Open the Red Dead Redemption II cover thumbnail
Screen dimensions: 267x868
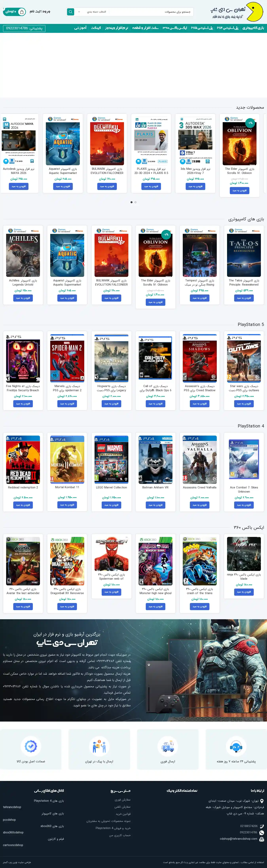(x=23, y=460)
